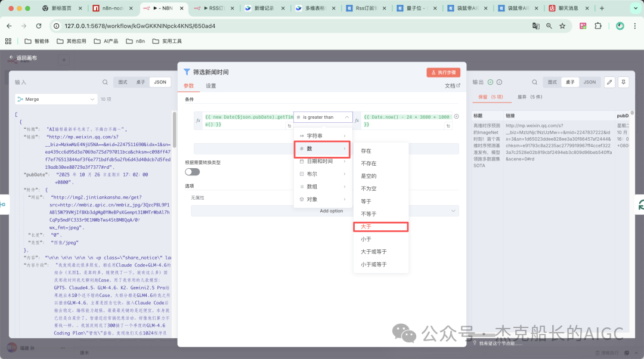This screenshot has height=359, width=644.
Task: Select the 存在 operator
Action: (x=380, y=151)
